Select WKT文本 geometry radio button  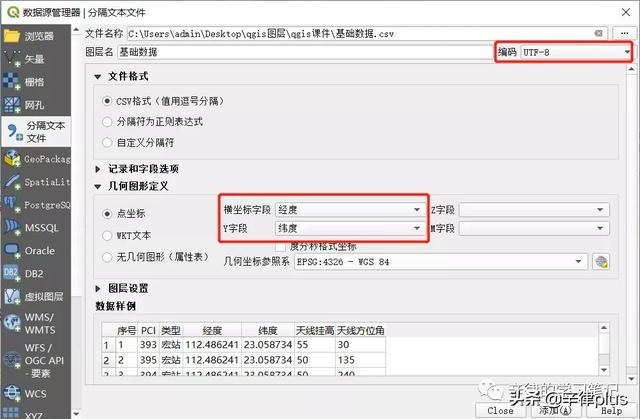point(108,235)
